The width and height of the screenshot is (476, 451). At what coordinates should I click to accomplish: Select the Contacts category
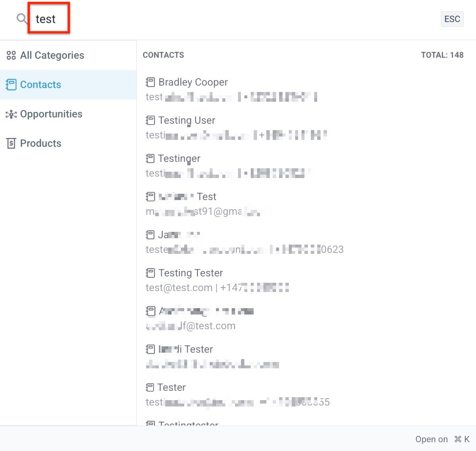[68, 85]
